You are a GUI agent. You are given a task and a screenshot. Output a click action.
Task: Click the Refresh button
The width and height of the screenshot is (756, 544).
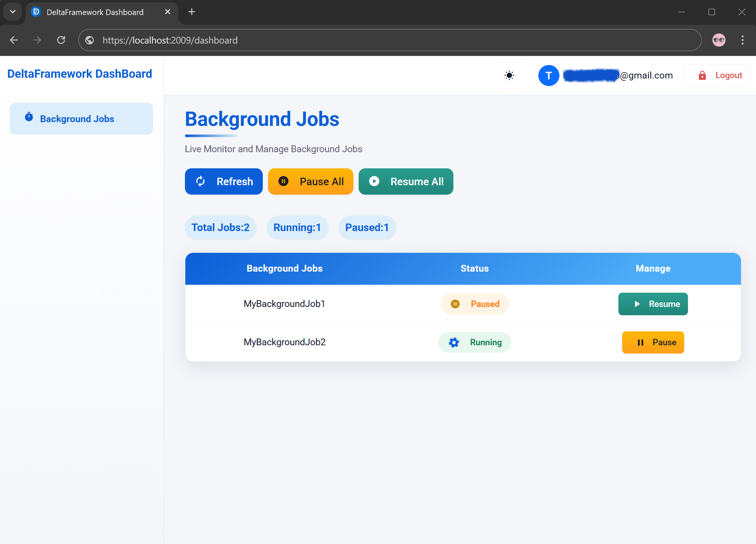[x=224, y=181]
